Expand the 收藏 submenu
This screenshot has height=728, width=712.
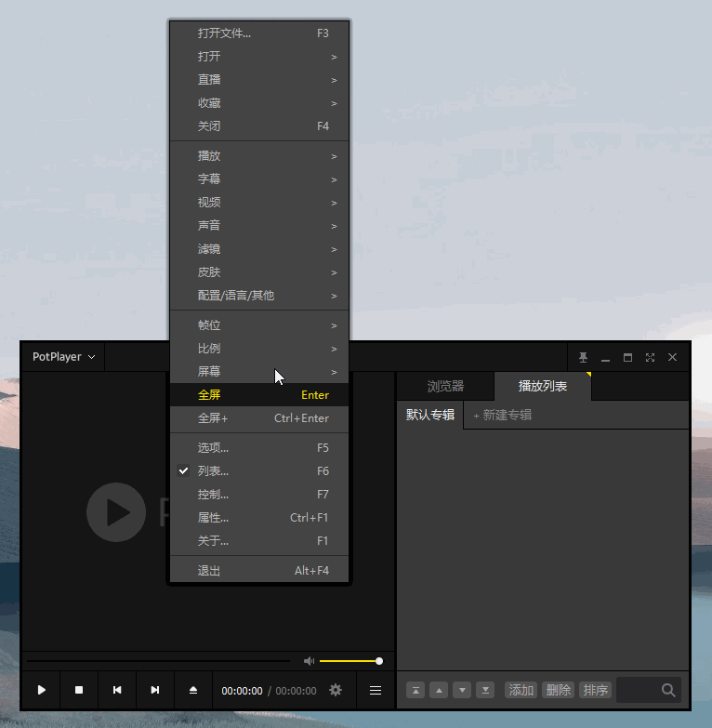coord(259,103)
